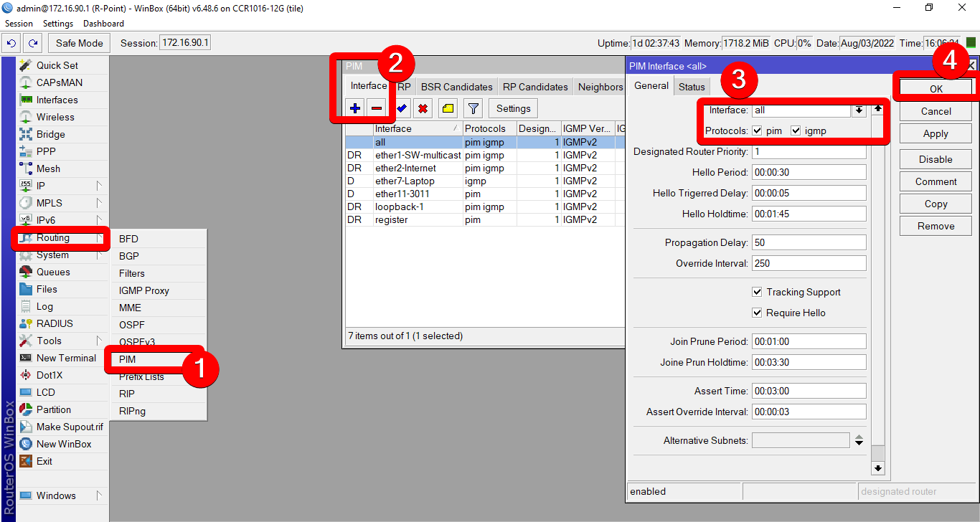Click the red X disable icon
Image resolution: width=980 pixels, height=522 pixels.
pyautogui.click(x=423, y=108)
